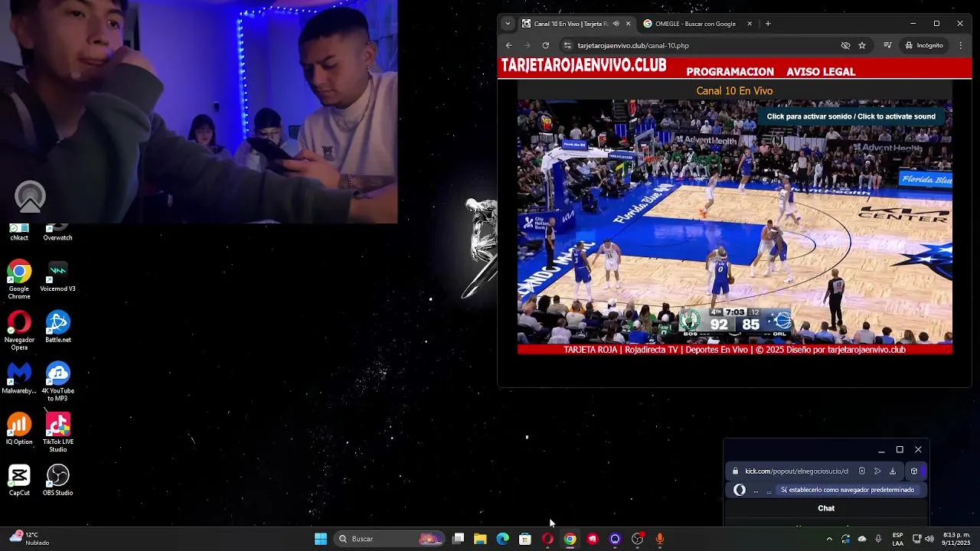980x551 pixels.
Task: Click the Windows Start button
Action: coord(321,539)
